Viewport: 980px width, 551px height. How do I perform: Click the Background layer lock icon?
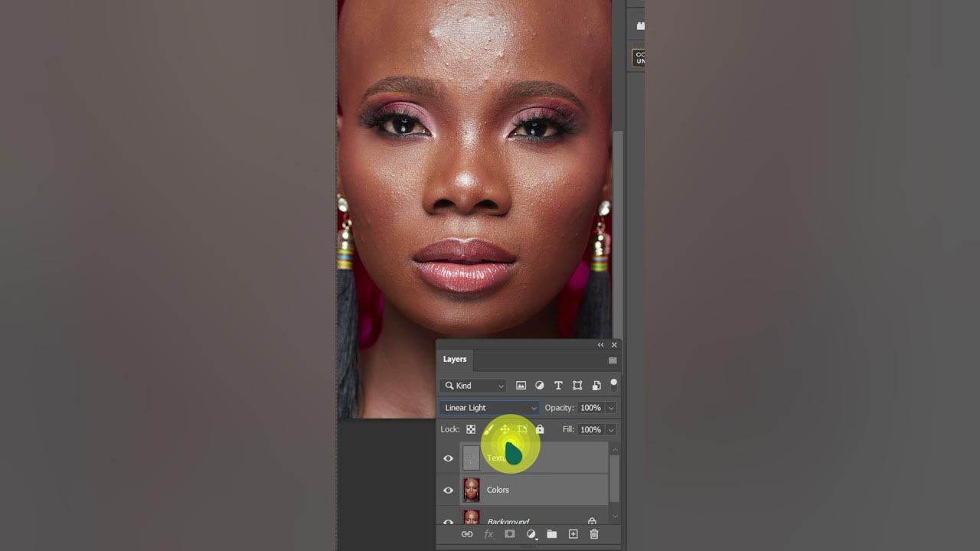[x=592, y=521]
